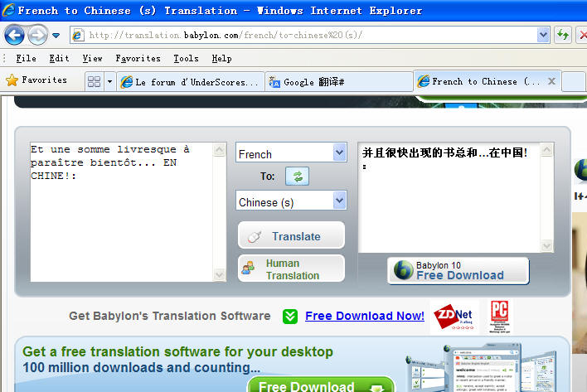Go back with the browser Back arrow
This screenshot has width=587, height=392.
click(x=15, y=36)
